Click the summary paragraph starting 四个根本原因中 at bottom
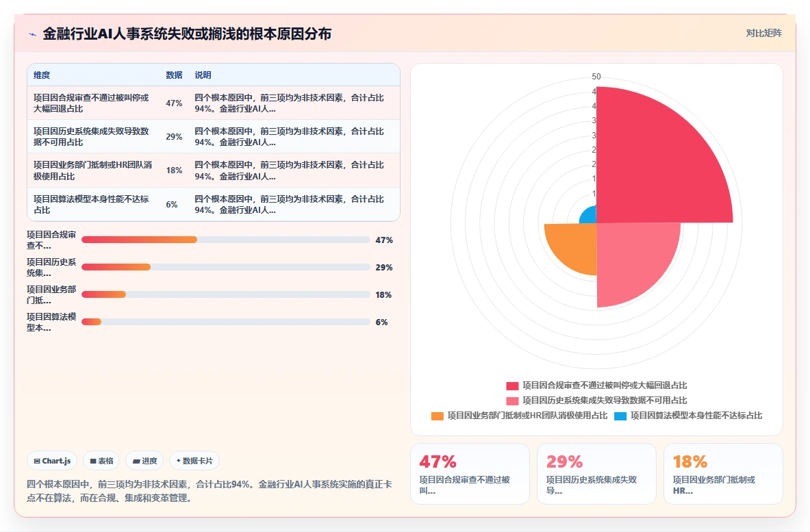810x532 pixels. (210, 491)
